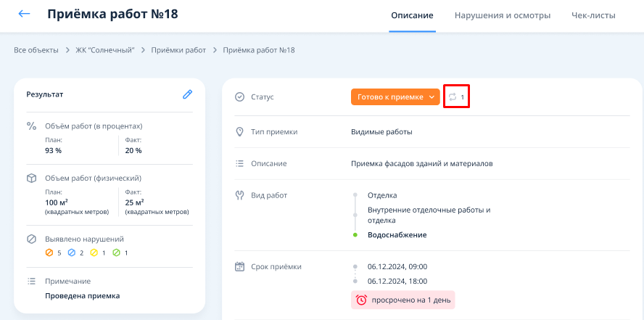Open the Чек-листы tab

(593, 15)
